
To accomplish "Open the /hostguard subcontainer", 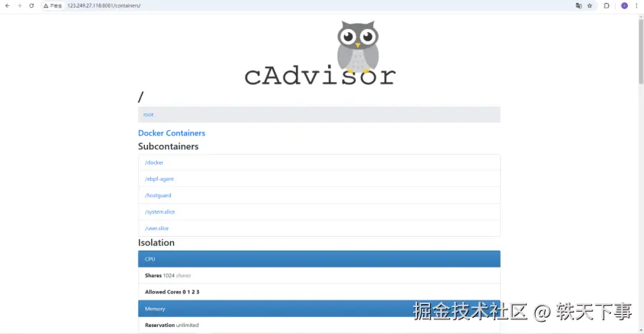I will pos(158,195).
